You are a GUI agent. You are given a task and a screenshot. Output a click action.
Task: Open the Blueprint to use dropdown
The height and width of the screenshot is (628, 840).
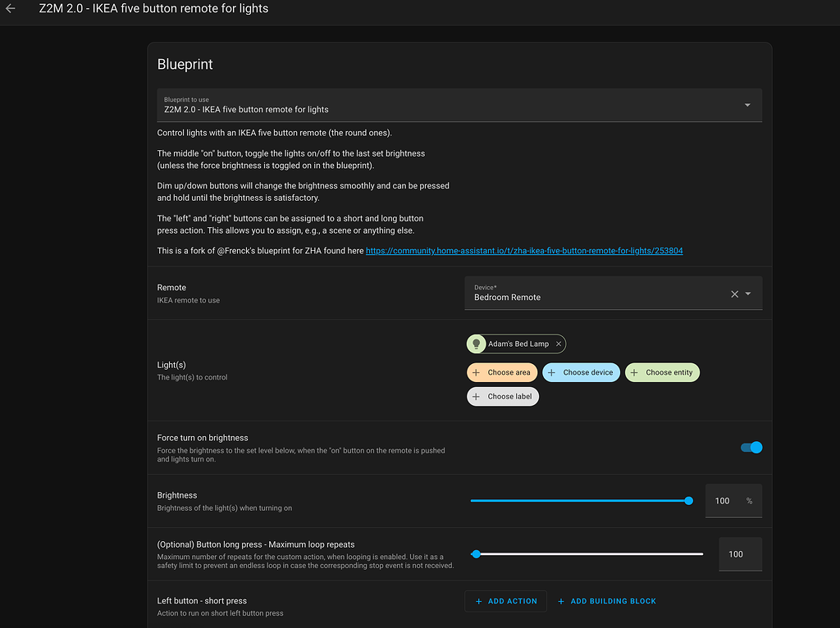(747, 105)
